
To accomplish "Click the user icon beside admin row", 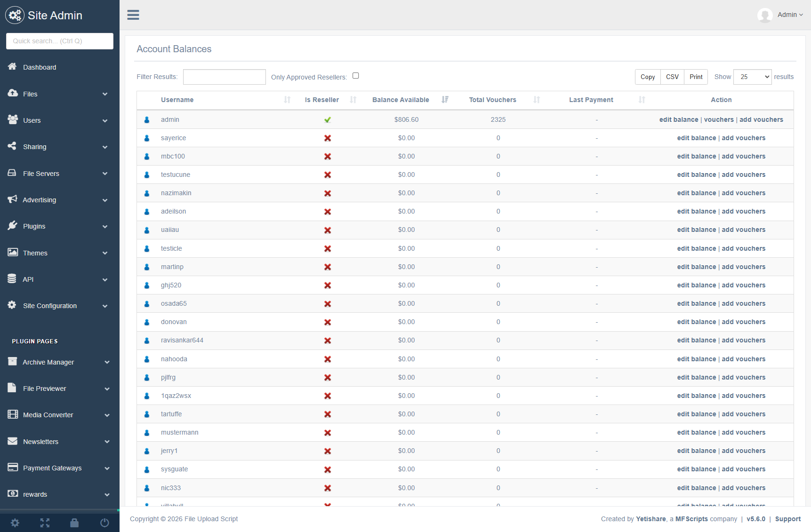I will [x=147, y=120].
